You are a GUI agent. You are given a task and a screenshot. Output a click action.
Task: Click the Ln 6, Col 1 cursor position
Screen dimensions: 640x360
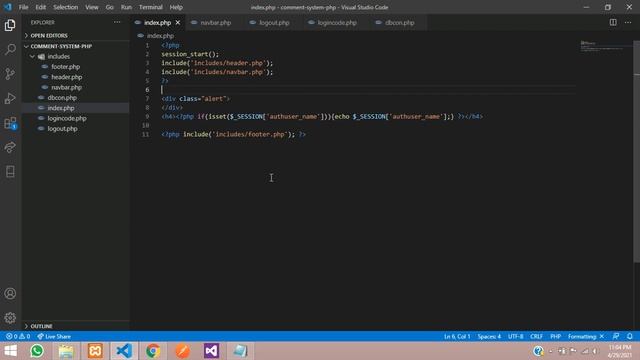coord(457,336)
